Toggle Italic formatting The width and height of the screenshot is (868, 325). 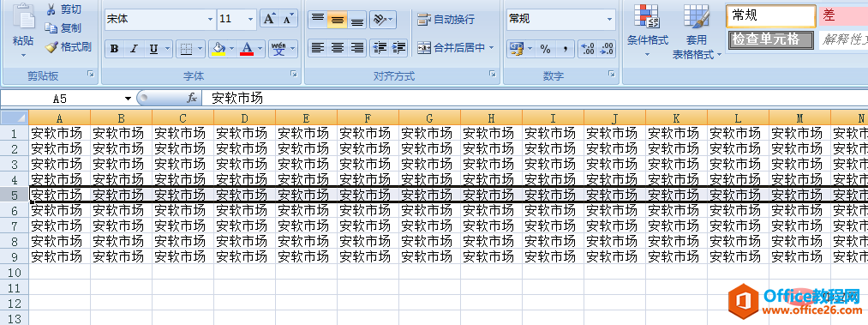click(134, 49)
